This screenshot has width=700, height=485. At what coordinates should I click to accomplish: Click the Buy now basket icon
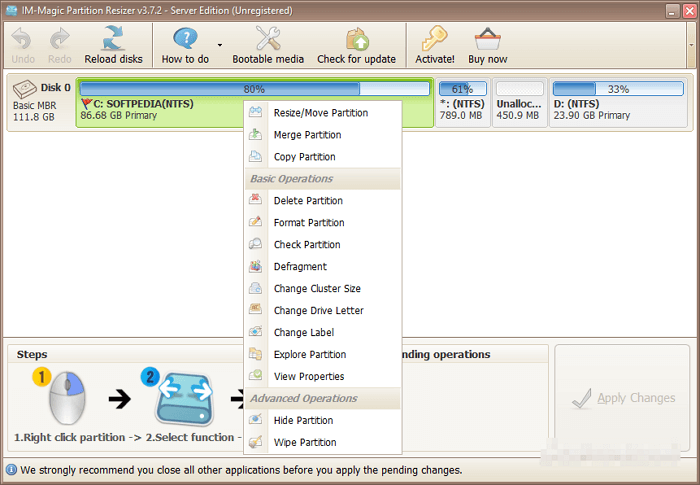tap(487, 39)
